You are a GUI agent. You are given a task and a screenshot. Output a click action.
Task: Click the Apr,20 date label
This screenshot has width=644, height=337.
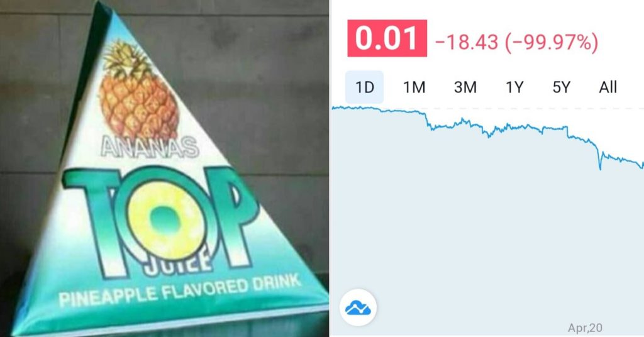585,328
